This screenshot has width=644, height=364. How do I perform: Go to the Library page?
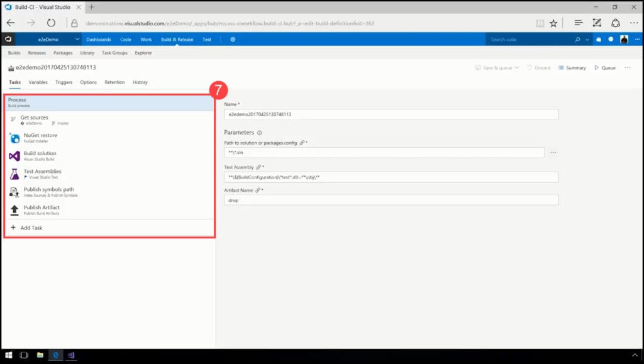87,53
